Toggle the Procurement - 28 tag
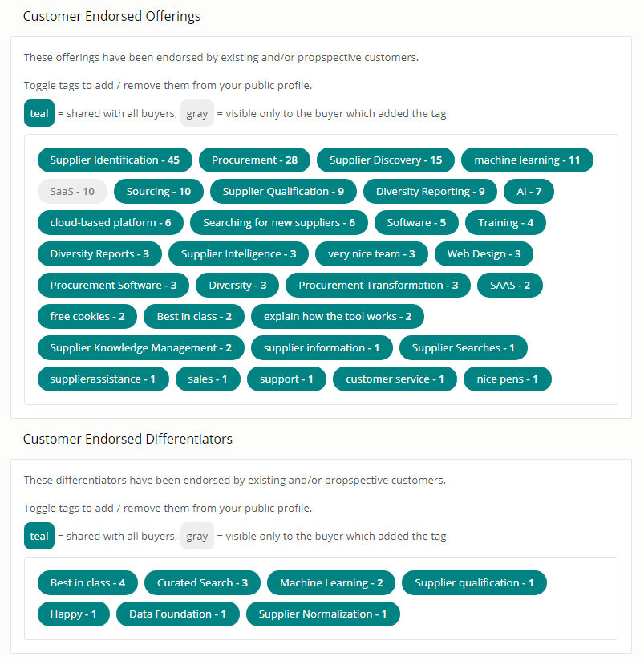The height and width of the screenshot is (665, 644). (254, 160)
